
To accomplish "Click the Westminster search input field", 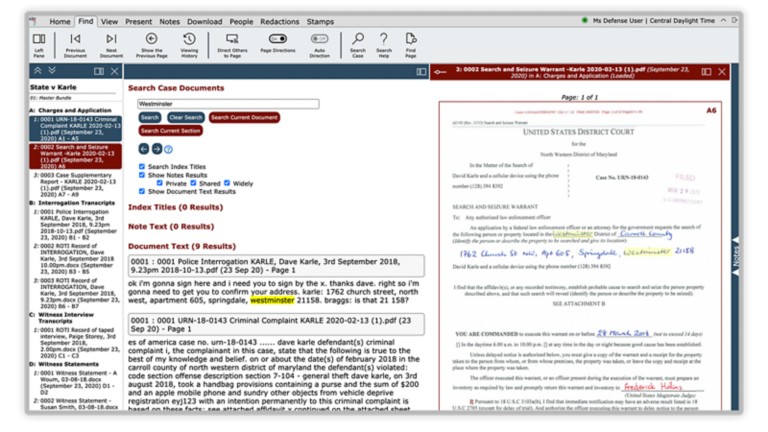I will coord(228,104).
